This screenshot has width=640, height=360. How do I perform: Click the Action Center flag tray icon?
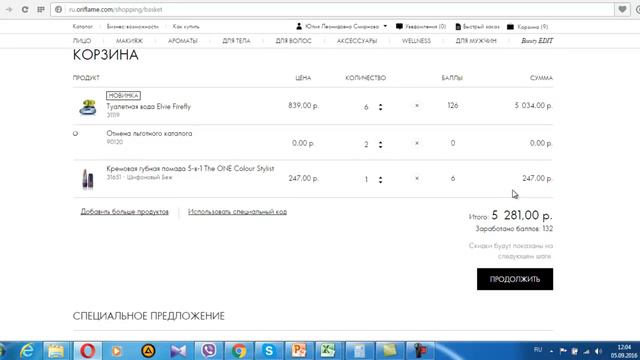pyautogui.click(x=563, y=351)
